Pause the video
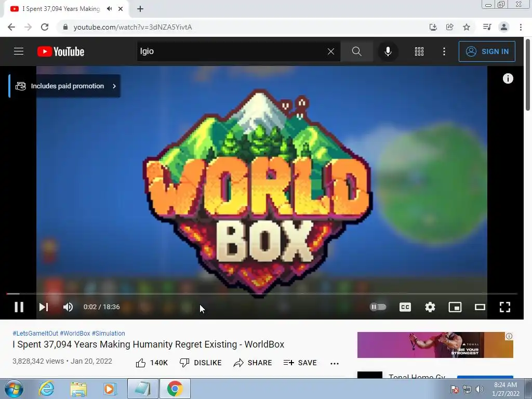The height and width of the screenshot is (399, 532). (x=19, y=307)
